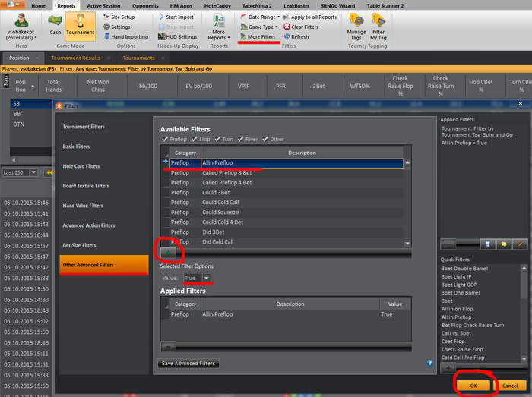
Task: Click the Cancel button
Action: click(x=510, y=386)
